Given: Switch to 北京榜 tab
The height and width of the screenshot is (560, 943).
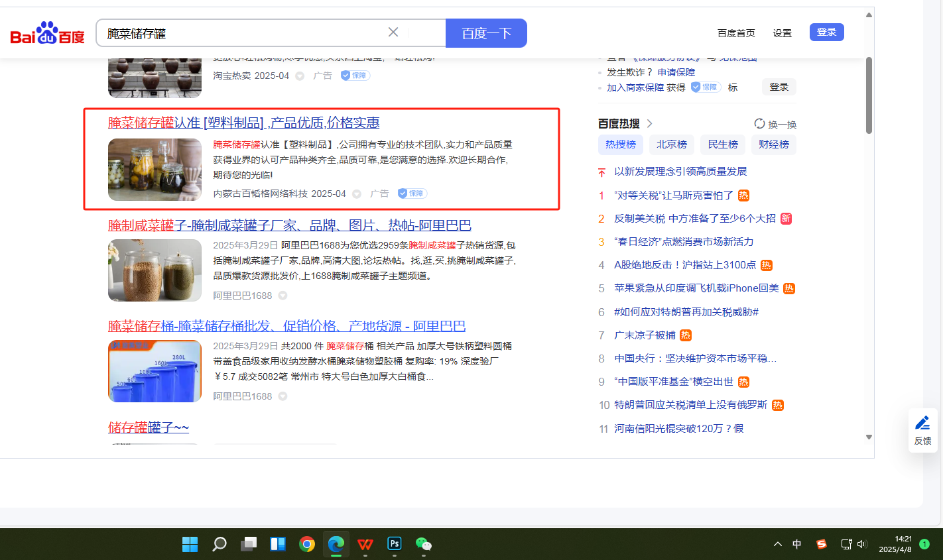Looking at the screenshot, I should [672, 144].
